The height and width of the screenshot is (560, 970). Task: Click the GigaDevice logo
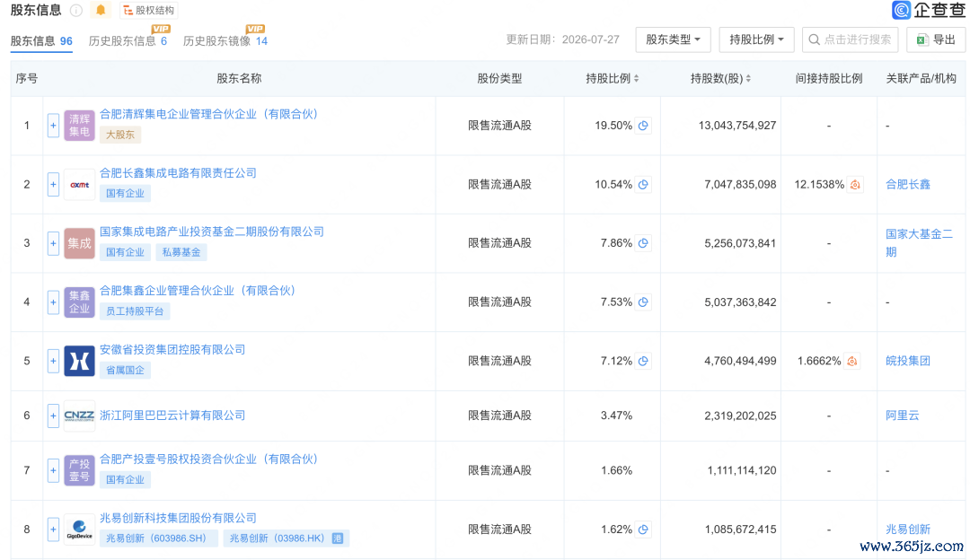pyautogui.click(x=79, y=529)
